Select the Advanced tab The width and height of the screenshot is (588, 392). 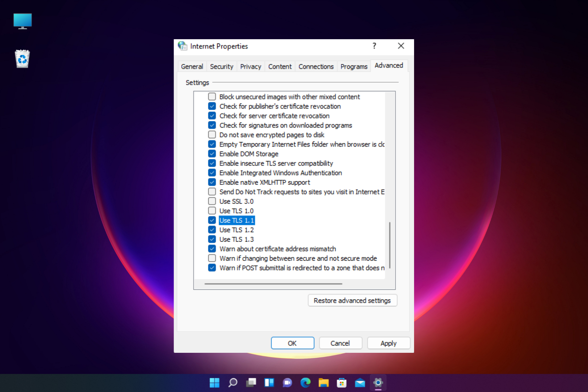[389, 66]
